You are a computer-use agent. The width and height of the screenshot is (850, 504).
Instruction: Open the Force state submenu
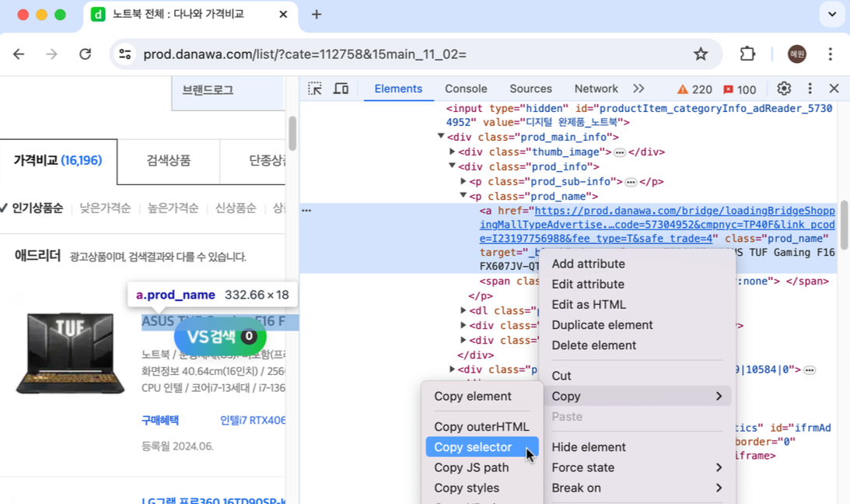pos(637,467)
